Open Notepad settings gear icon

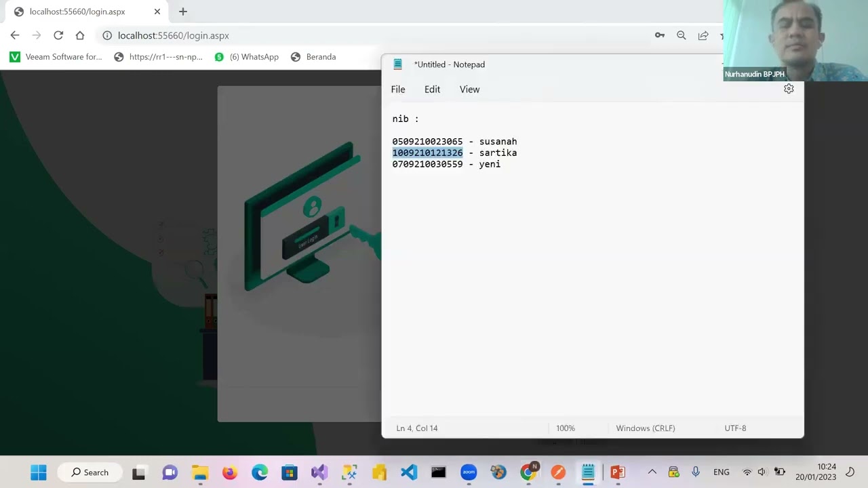(789, 89)
